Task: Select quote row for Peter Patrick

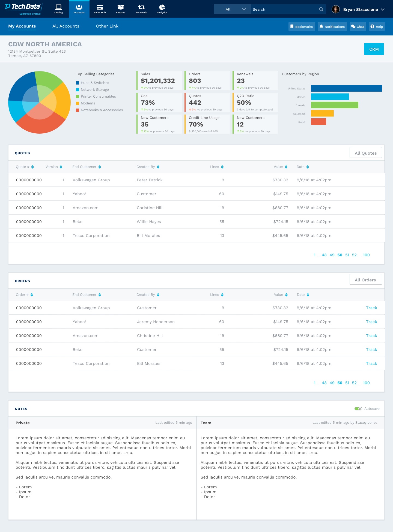Action: tap(196, 180)
